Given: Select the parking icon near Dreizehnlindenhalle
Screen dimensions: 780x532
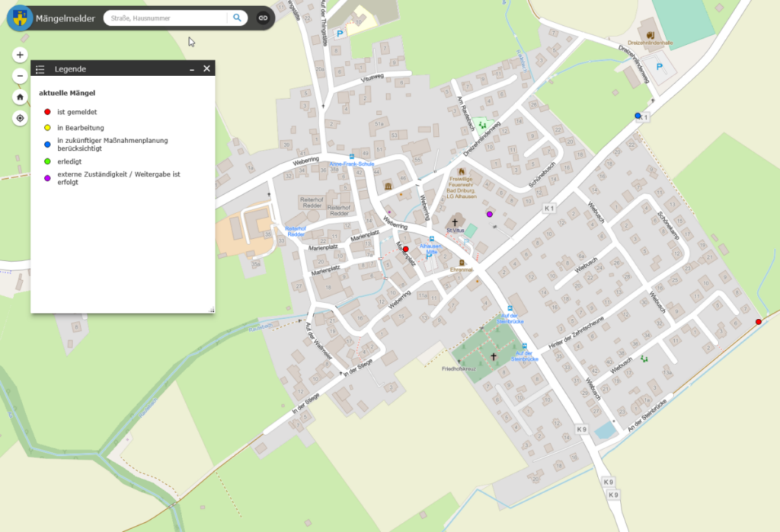Looking at the screenshot, I should point(660,68).
